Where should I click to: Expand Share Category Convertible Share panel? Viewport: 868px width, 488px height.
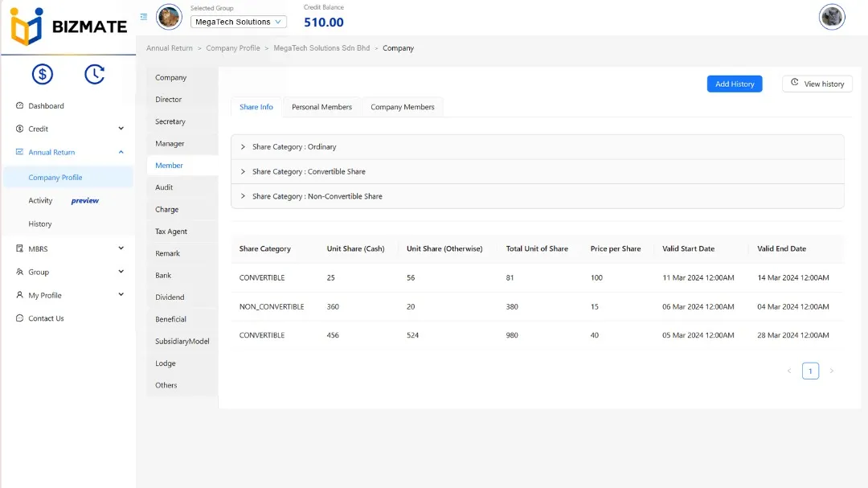click(309, 172)
